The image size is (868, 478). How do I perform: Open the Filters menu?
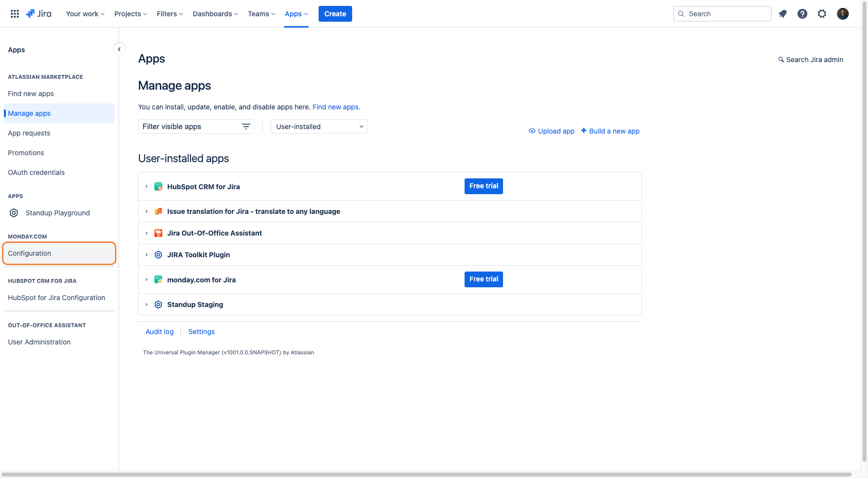170,14
